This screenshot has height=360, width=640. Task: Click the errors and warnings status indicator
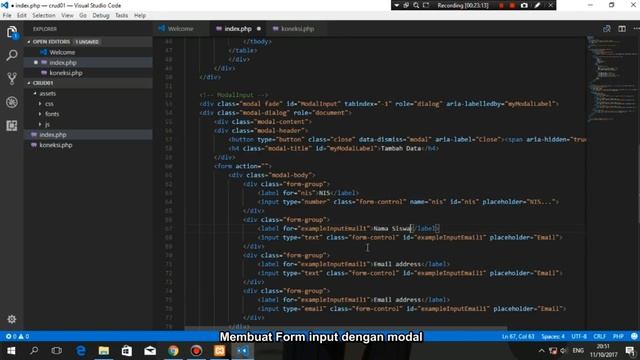pyautogui.click(x=17, y=336)
